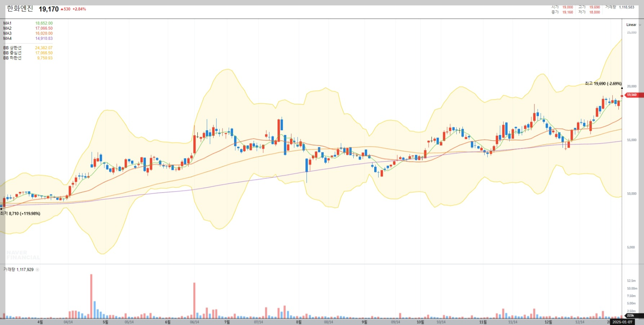Click the 7.50m volume axis label
This screenshot has height=325, width=644.
pyautogui.click(x=631, y=296)
